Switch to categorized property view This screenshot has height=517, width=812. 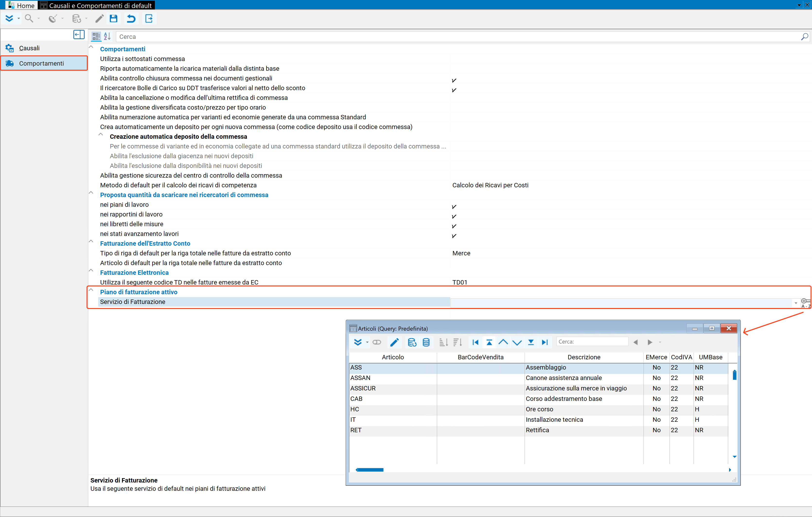96,36
